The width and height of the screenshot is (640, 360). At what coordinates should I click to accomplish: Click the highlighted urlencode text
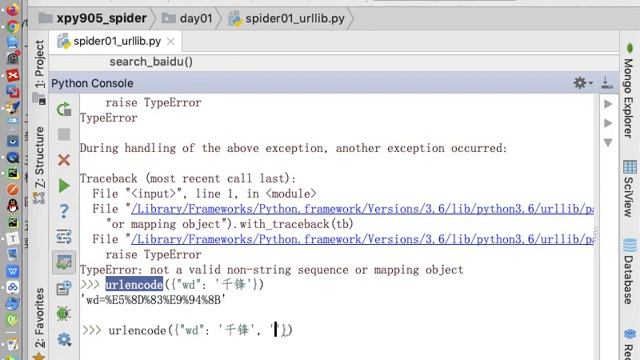click(134, 284)
